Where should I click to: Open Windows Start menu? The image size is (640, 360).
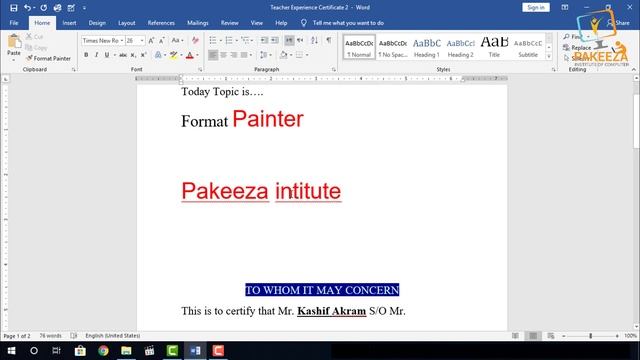coord(11,351)
